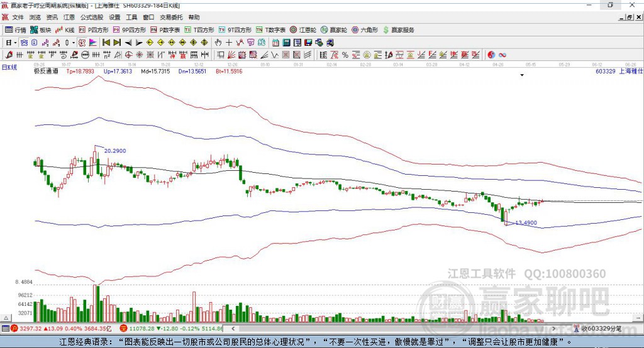This screenshot has width=644, height=348.
Task: Click the infinity loop icon
Action: [502, 55]
